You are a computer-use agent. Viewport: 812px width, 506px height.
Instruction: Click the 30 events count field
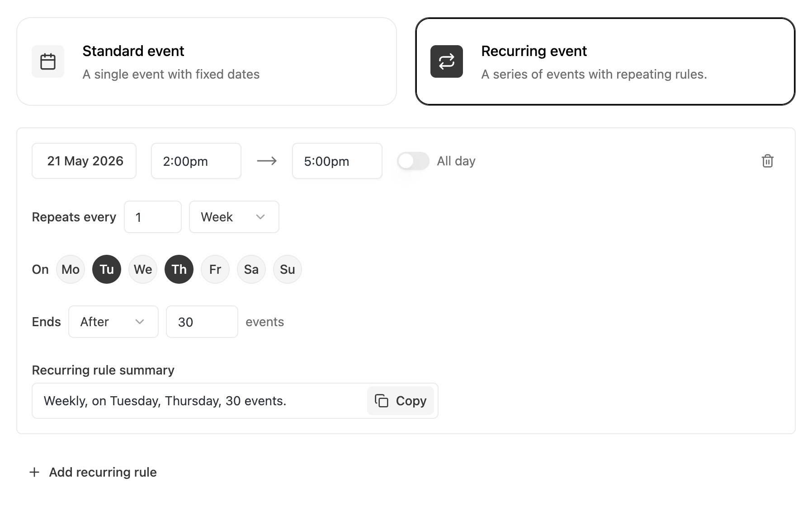(202, 322)
